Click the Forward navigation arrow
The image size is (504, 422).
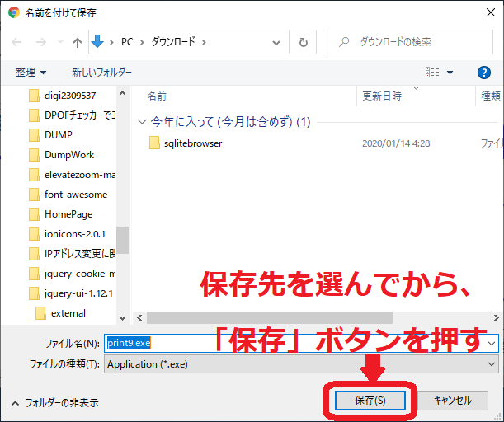coord(39,41)
